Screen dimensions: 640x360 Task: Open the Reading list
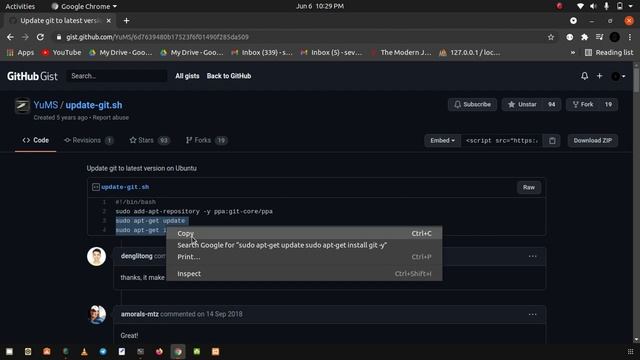[x=609, y=53]
